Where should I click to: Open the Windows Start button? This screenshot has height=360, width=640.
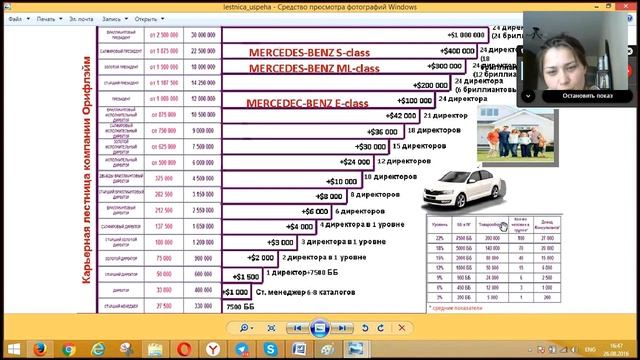pos(14,349)
